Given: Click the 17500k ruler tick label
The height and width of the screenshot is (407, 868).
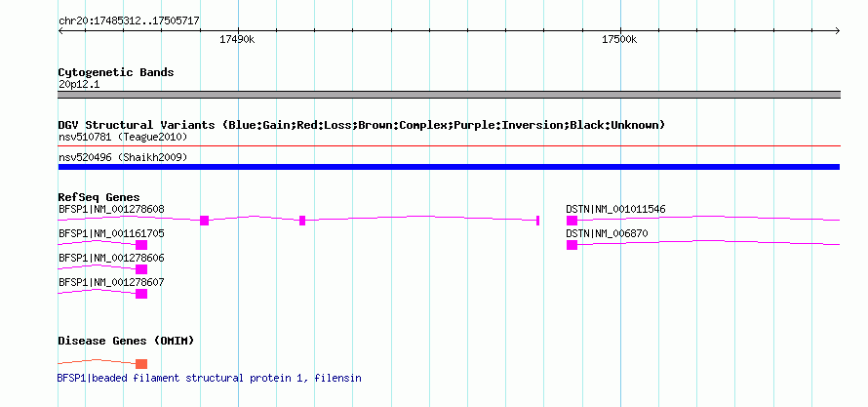Looking at the screenshot, I should [619, 40].
